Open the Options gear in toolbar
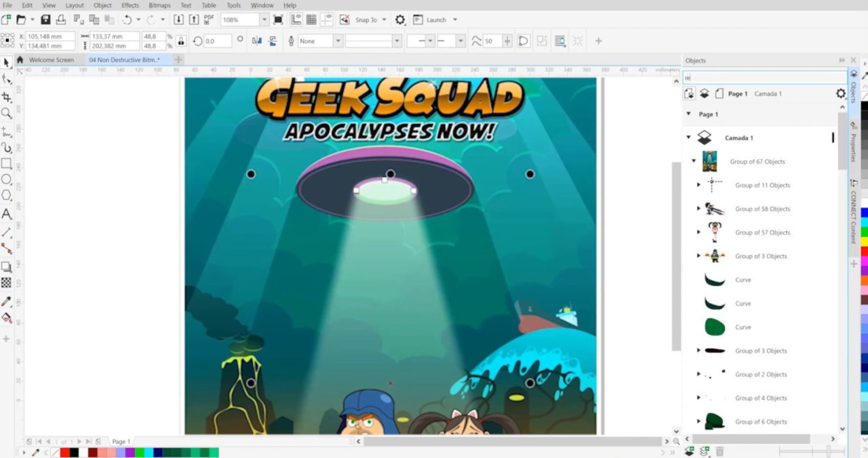The width and height of the screenshot is (868, 458). (x=400, y=20)
